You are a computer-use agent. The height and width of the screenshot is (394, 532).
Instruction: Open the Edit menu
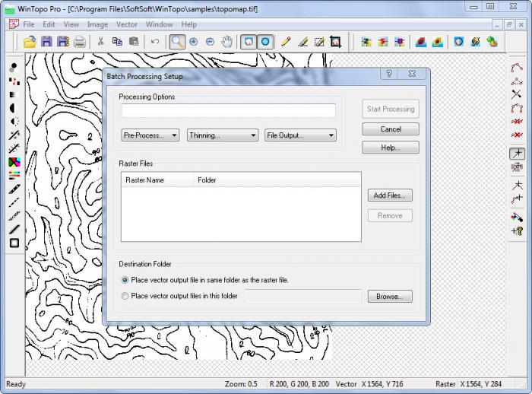(49, 24)
